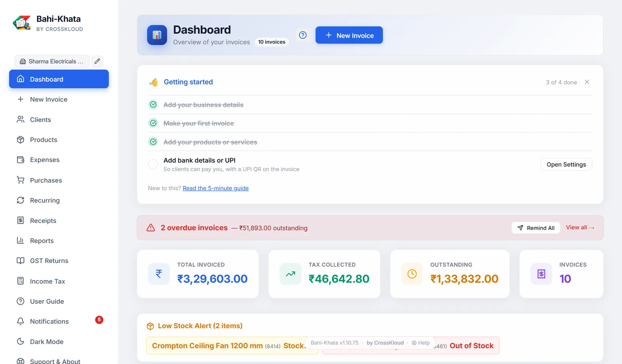This screenshot has height=364, width=622.
Task: Click the blue New Invoice button
Action: tap(349, 35)
